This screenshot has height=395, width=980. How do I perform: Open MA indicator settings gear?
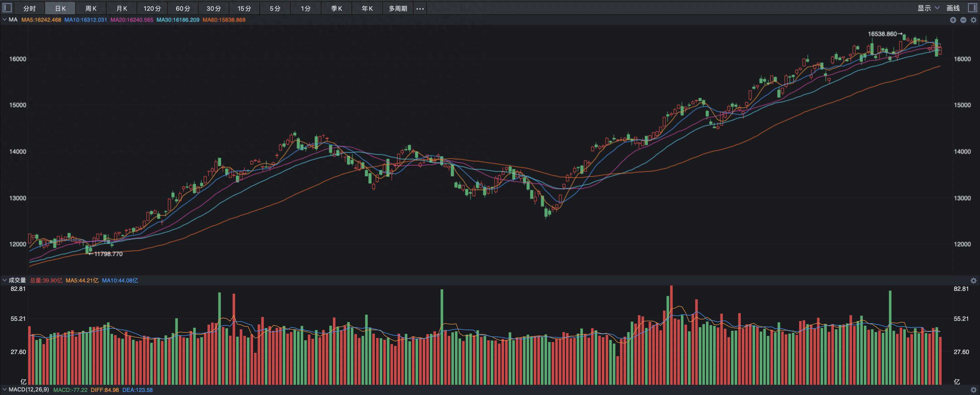pyautogui.click(x=973, y=20)
